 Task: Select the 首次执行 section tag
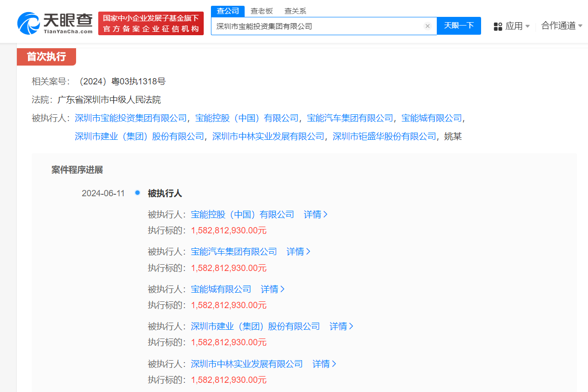46,57
